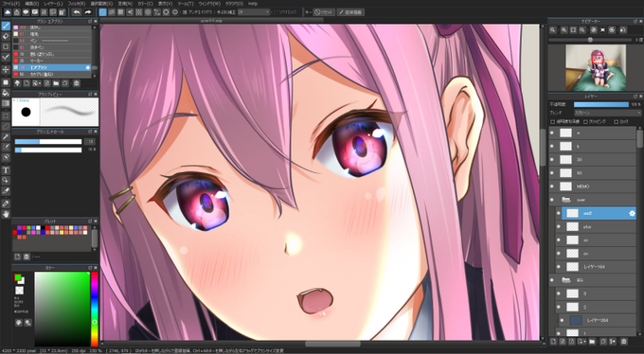Image resolution: width=644 pixels, height=354 pixels.
Task: Open the stabilizer correction value dropdown
Action: pyautogui.click(x=254, y=12)
